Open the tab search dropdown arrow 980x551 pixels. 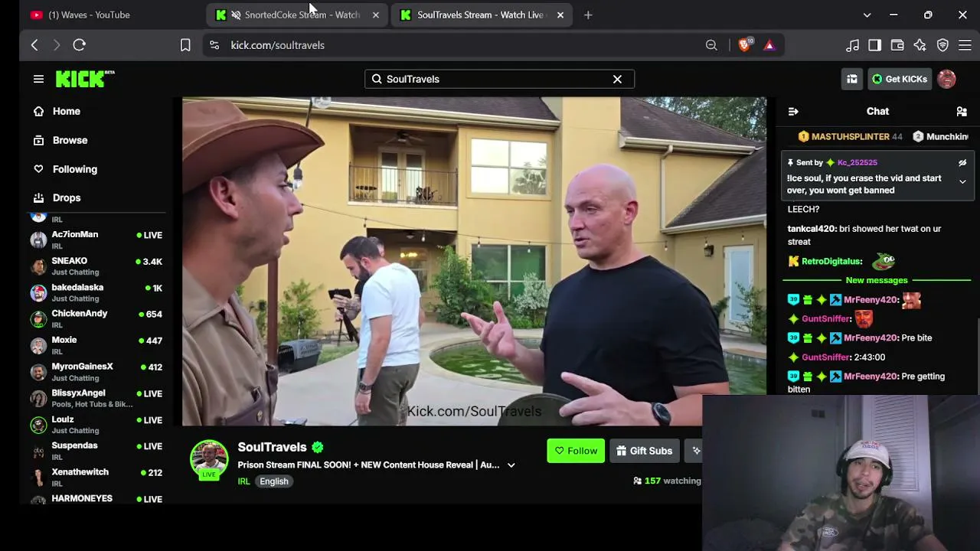tap(867, 15)
